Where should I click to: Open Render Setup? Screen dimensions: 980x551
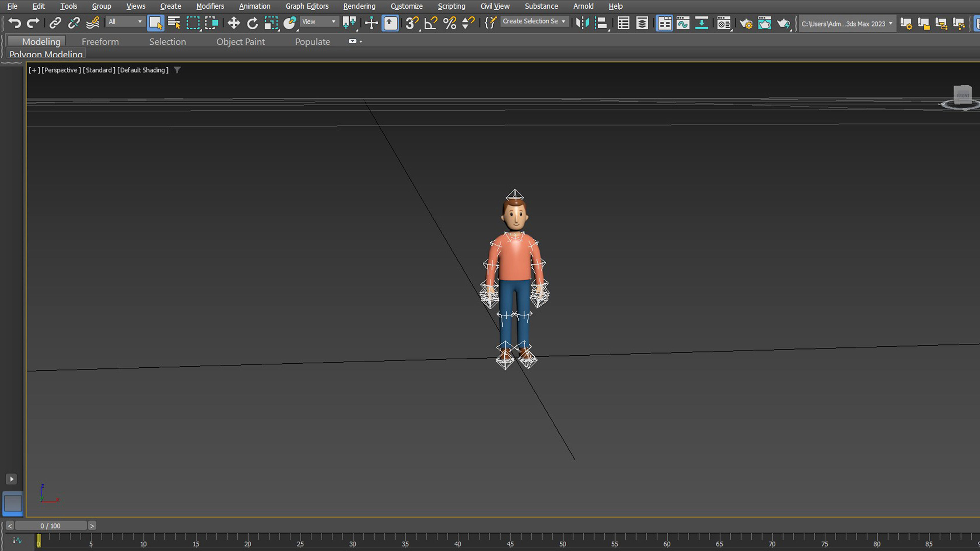coord(746,24)
